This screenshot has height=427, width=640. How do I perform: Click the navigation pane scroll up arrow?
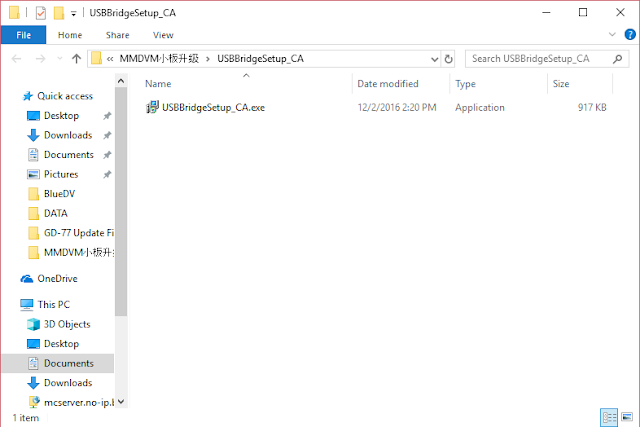click(121, 81)
